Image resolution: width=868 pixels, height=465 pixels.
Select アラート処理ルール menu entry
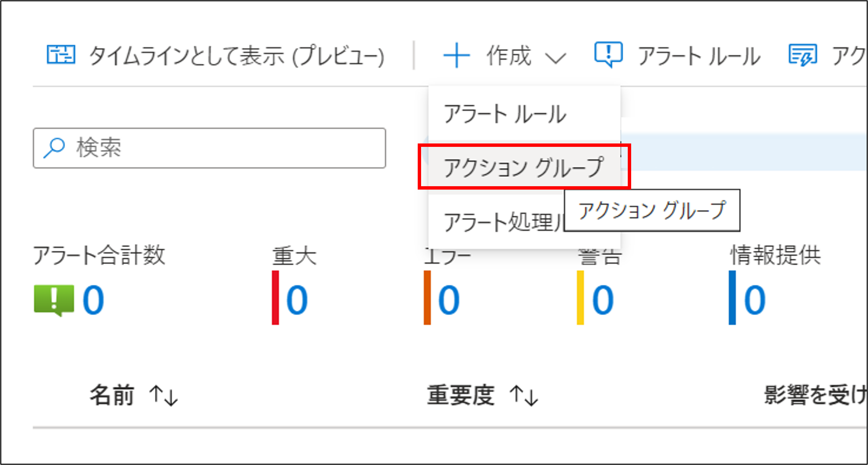tap(502, 222)
